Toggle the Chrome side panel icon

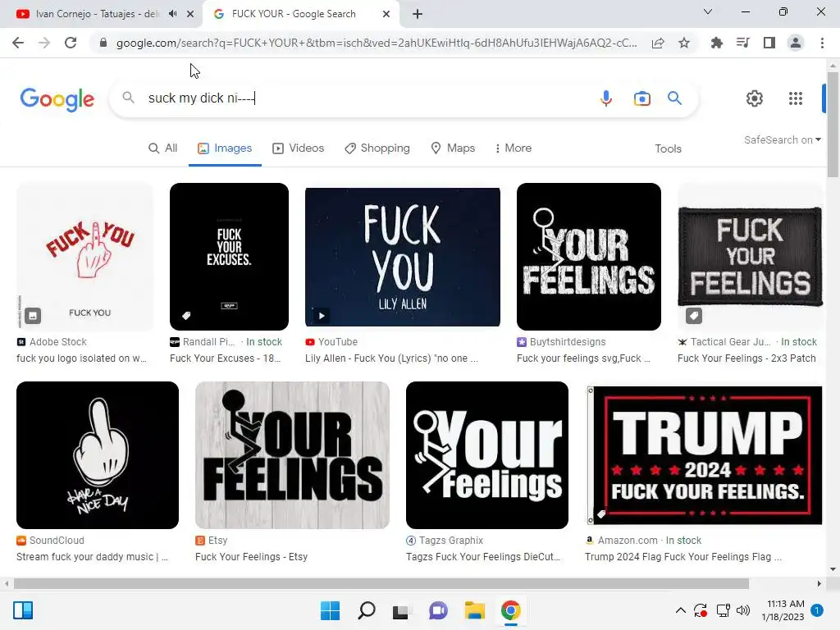pos(769,43)
